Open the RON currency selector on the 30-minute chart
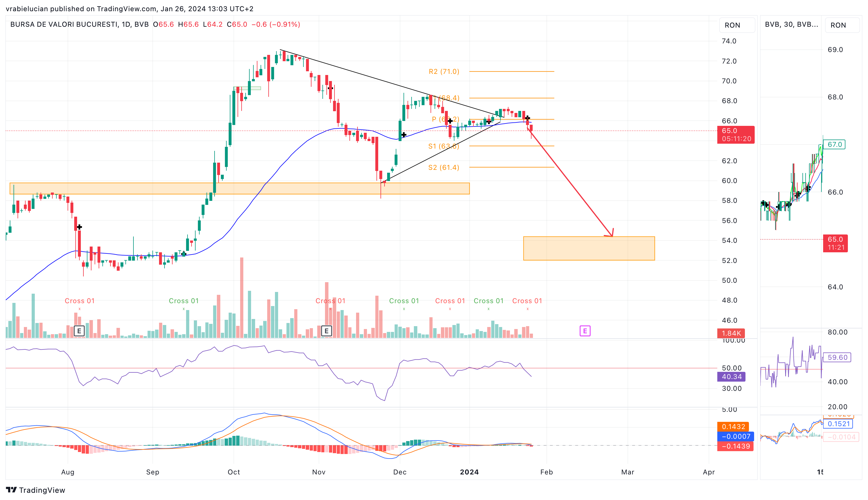This screenshot has width=868, height=500. pos(843,25)
